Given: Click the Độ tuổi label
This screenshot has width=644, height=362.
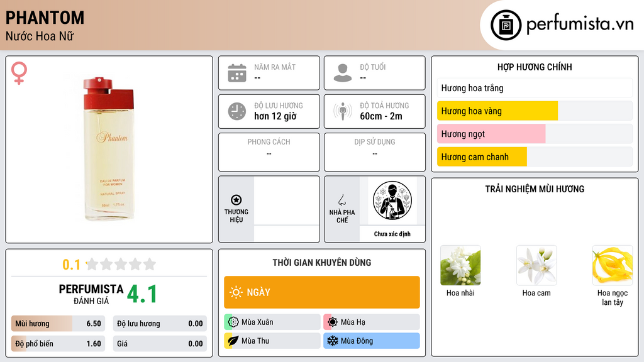Looking at the screenshot, I should click(x=373, y=67).
